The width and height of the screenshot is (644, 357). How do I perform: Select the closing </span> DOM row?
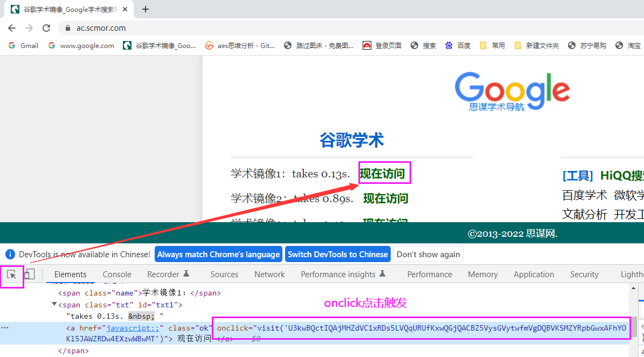(73, 351)
